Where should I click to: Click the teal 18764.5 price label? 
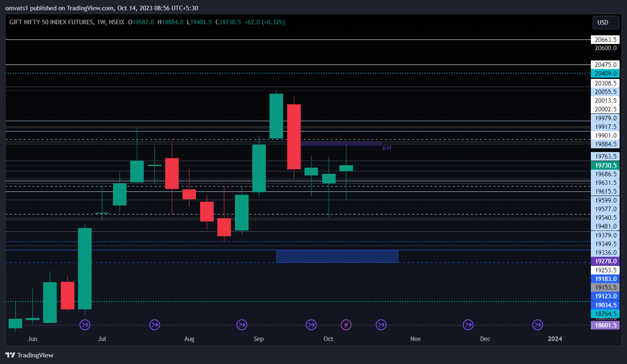coord(605,314)
